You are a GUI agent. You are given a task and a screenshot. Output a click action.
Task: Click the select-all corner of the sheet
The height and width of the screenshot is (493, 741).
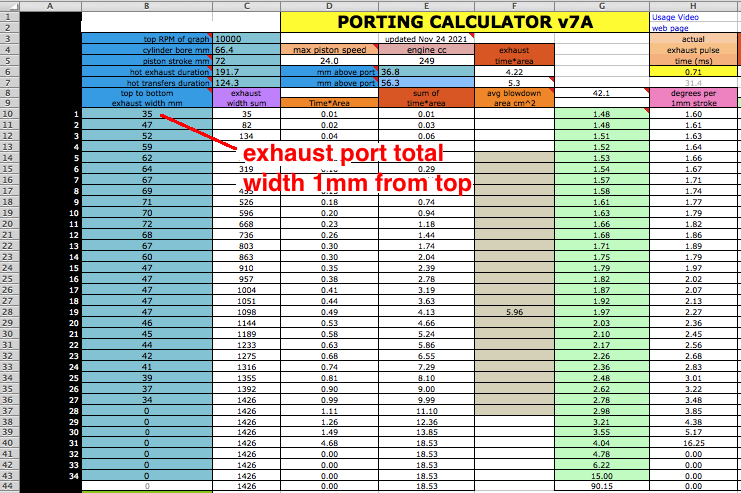tap(9, 6)
